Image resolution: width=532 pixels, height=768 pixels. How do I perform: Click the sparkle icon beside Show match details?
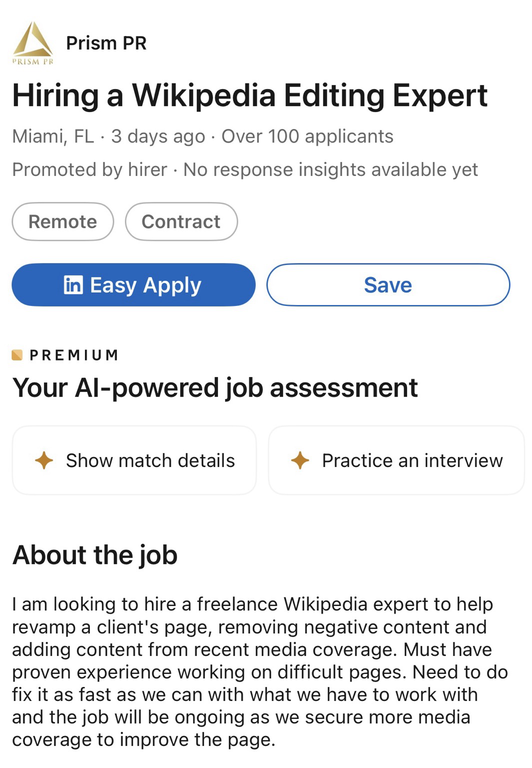tap(44, 460)
